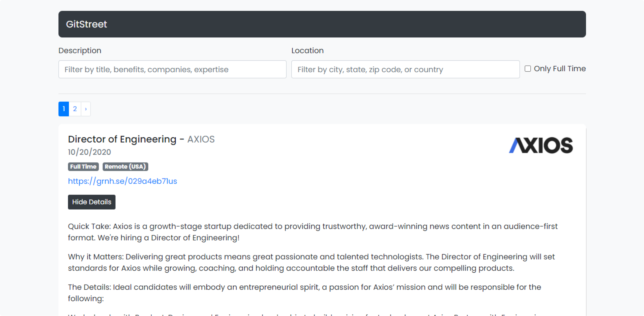Click the Location label
This screenshot has width=644, height=316.
(x=307, y=50)
